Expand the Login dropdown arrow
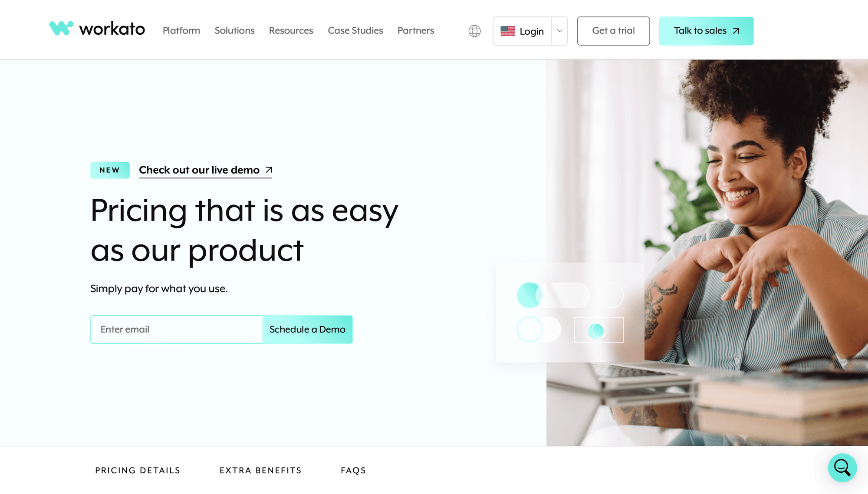 (x=559, y=31)
